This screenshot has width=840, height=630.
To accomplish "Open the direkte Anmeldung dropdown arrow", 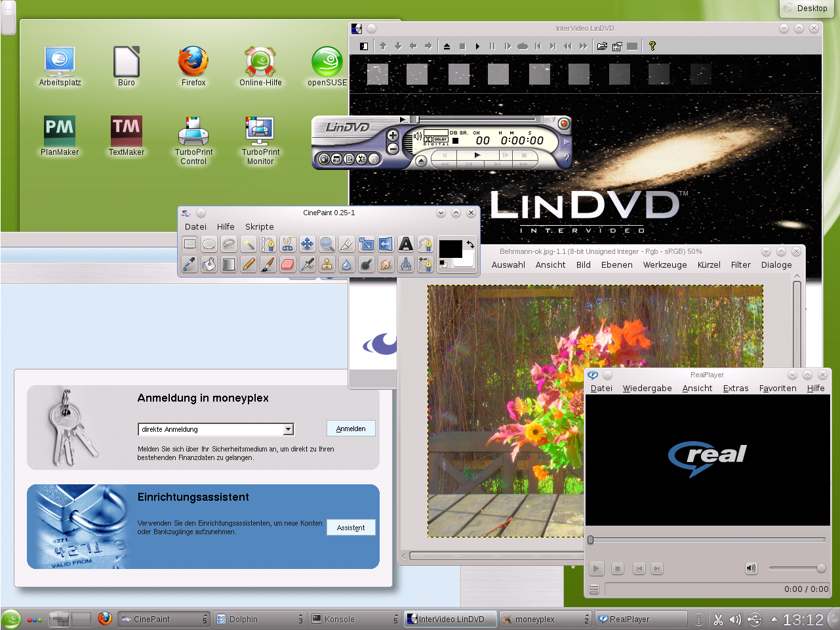I will [x=288, y=429].
